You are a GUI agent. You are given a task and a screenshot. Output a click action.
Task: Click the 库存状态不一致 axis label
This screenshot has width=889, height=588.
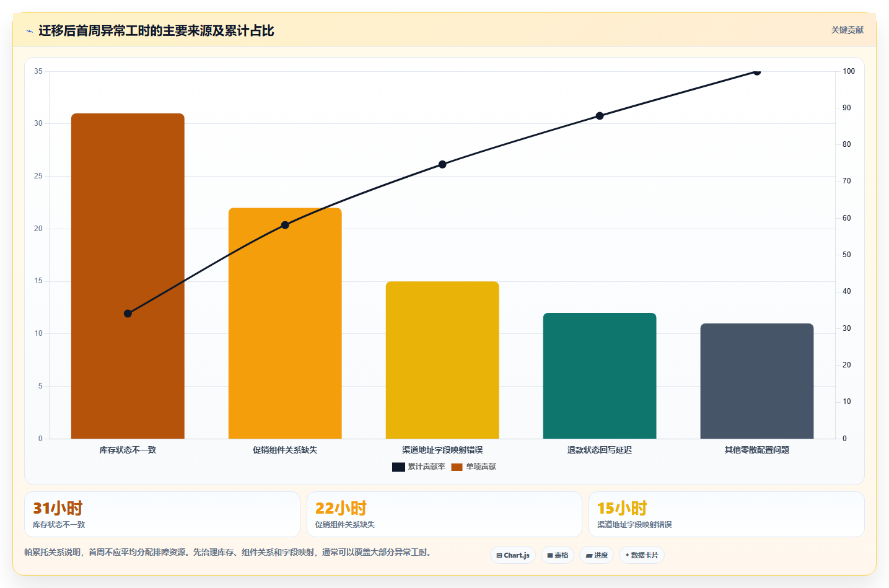(128, 450)
